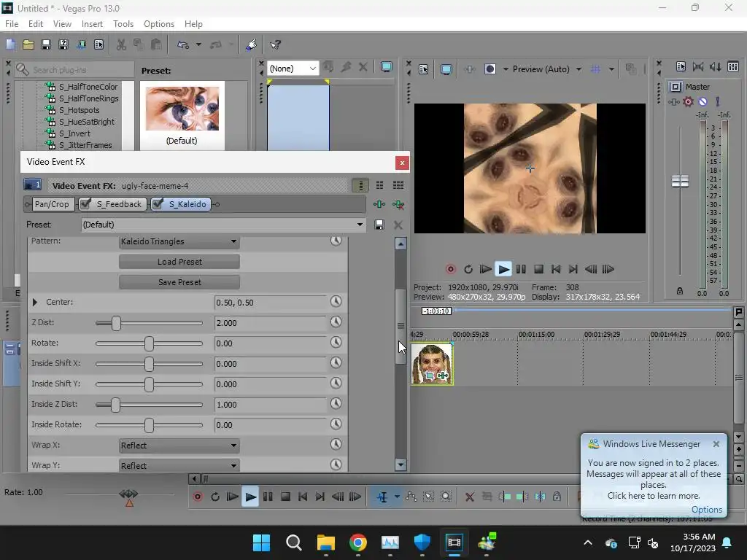This screenshot has height=560, width=747.
Task: Click the Load Preset button
Action: click(x=179, y=262)
